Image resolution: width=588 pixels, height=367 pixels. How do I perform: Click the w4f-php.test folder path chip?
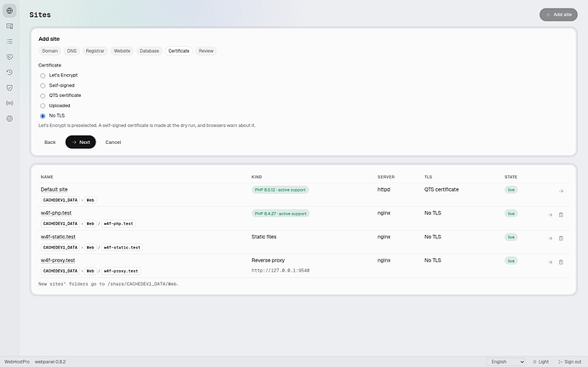tap(118, 224)
